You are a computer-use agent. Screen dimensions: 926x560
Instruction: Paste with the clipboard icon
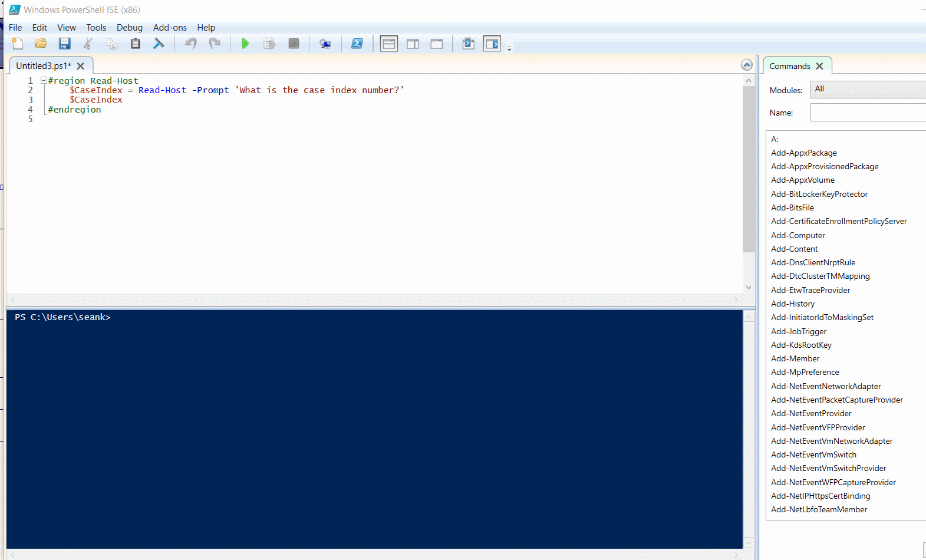click(x=135, y=44)
